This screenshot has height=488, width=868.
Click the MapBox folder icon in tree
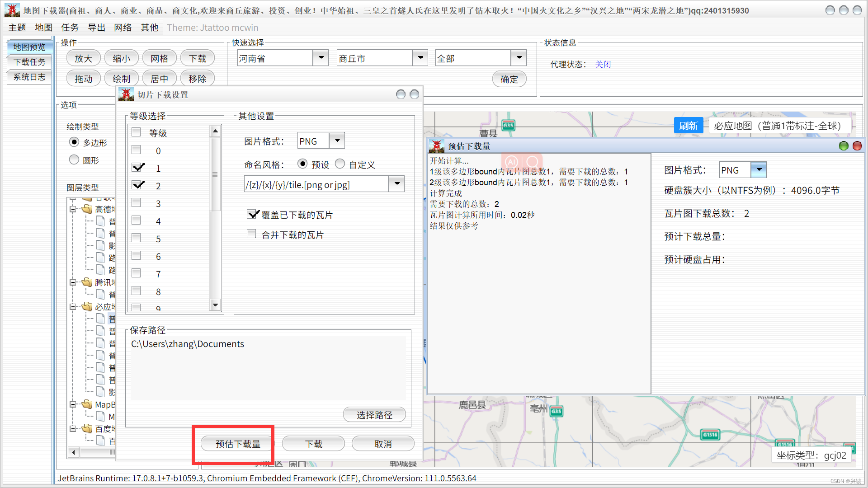[87, 404]
